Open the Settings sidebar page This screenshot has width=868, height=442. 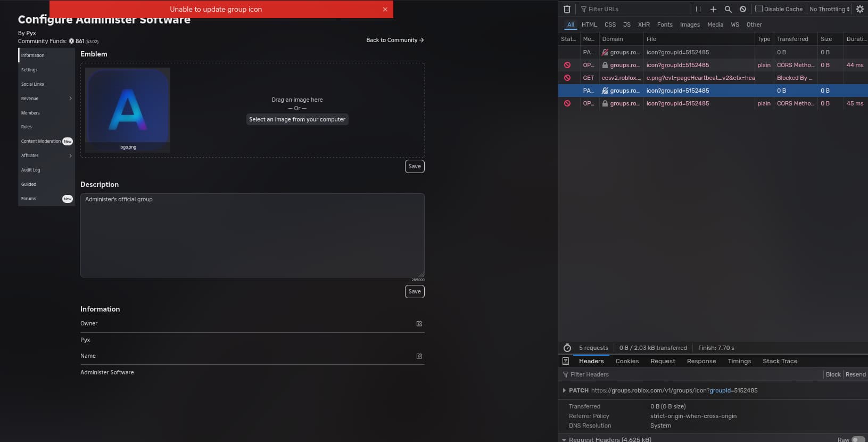click(46, 70)
